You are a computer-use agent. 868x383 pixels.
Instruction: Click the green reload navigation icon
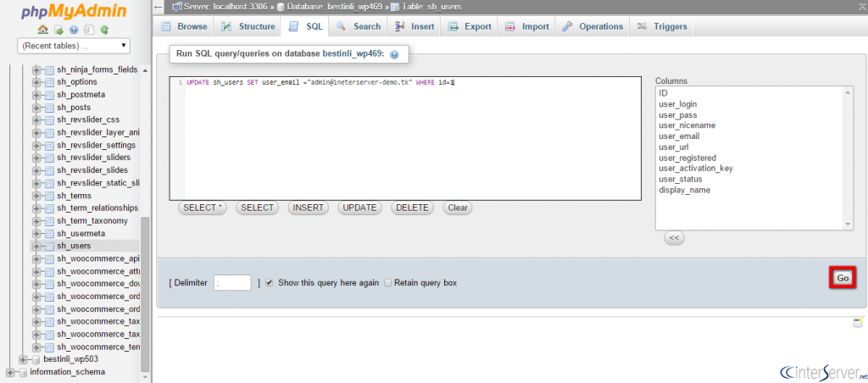point(104,29)
